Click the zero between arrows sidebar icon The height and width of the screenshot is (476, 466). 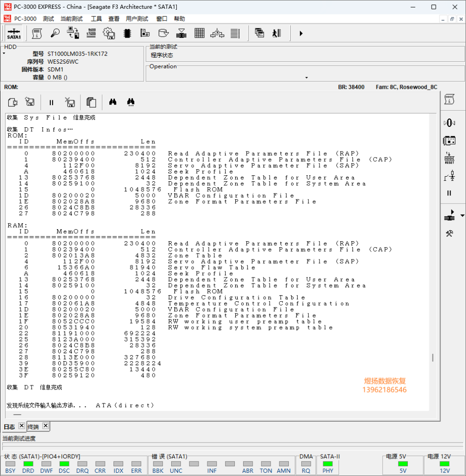point(449,123)
